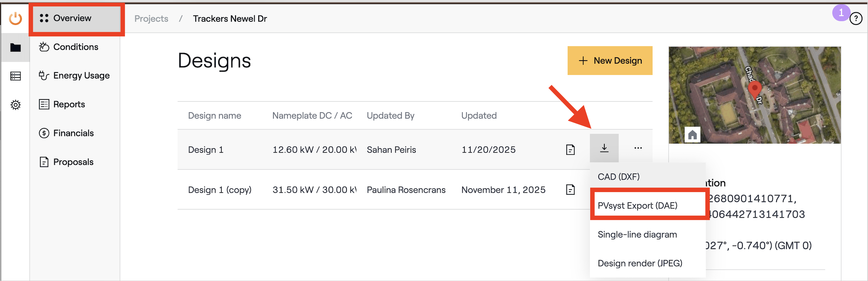Click the help question mark icon
This screenshot has height=281, width=868.
[856, 19]
